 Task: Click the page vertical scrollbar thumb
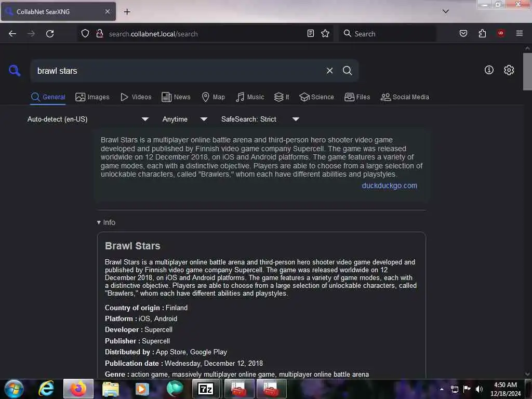coord(527,71)
